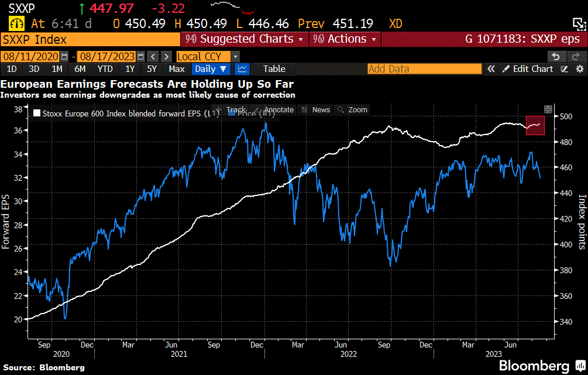Screen dimensions: 588x375
Task: Select the YTD range tab
Action: pos(105,69)
